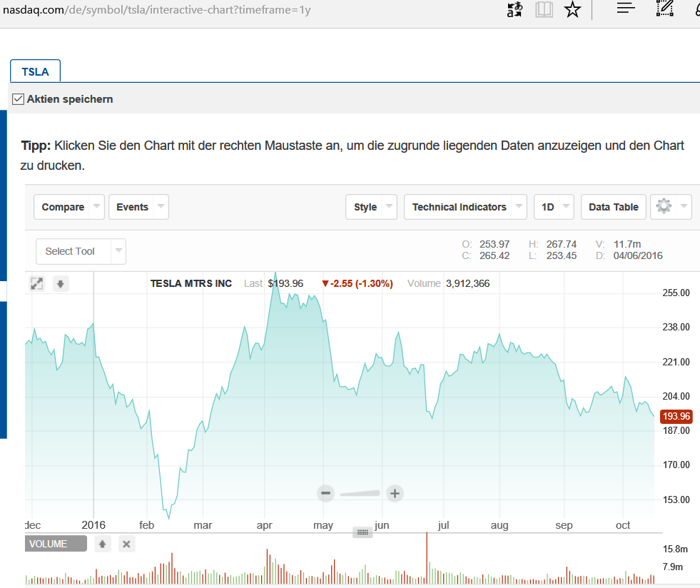700x588 pixels.
Task: Add page to favorites star icon
Action: coord(572,9)
